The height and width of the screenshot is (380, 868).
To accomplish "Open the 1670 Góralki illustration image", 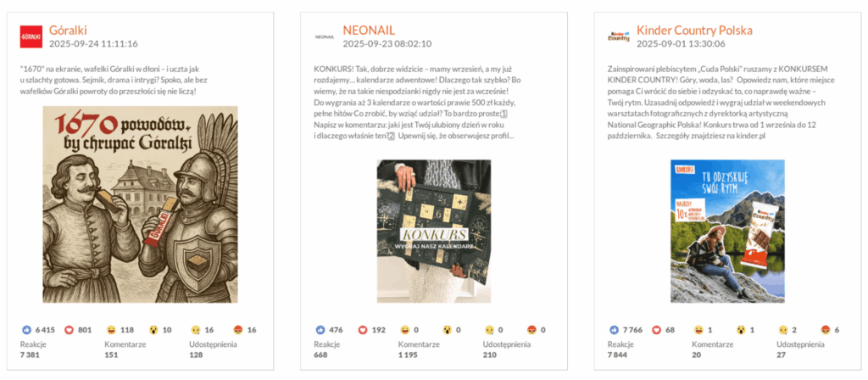I will (140, 204).
